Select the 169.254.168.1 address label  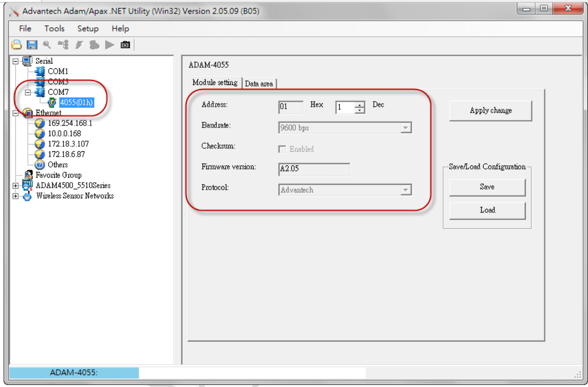(70, 123)
